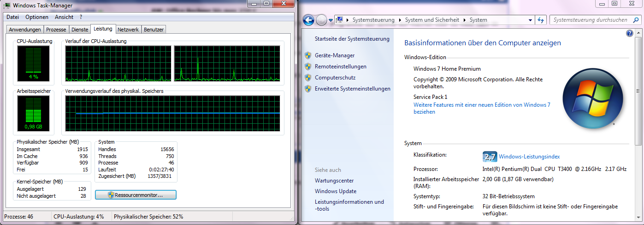Open Wartungscenter link
Viewport: 644px width, 225px height.
click(334, 181)
